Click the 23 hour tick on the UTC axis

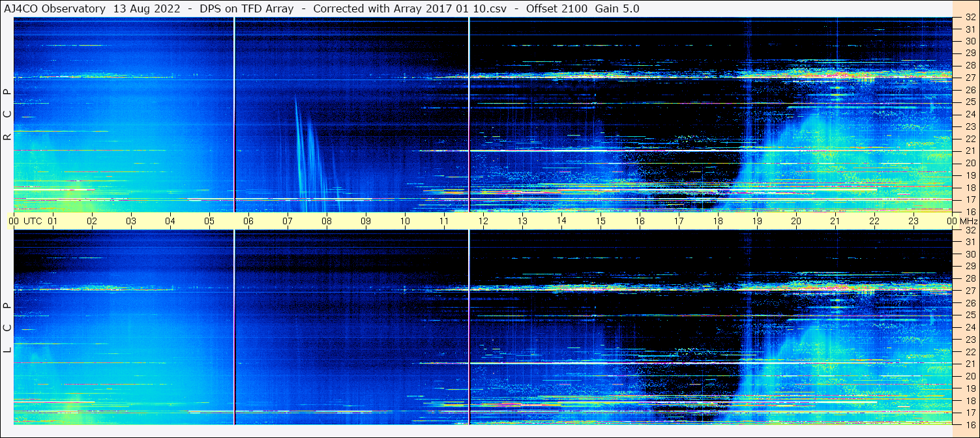(913, 221)
